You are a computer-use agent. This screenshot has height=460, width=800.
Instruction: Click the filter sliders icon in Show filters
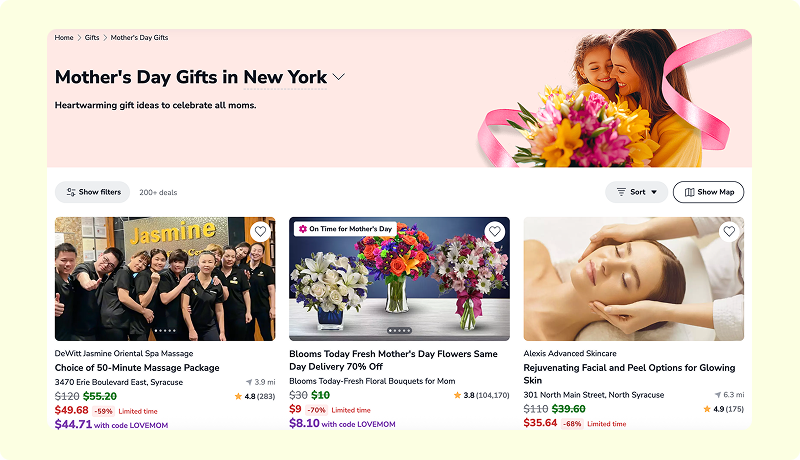71,192
